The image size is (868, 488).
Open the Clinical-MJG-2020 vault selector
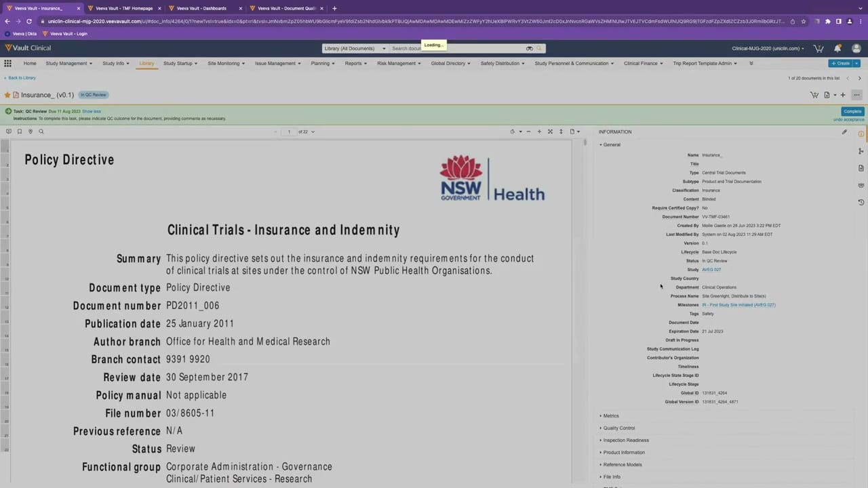coord(768,49)
